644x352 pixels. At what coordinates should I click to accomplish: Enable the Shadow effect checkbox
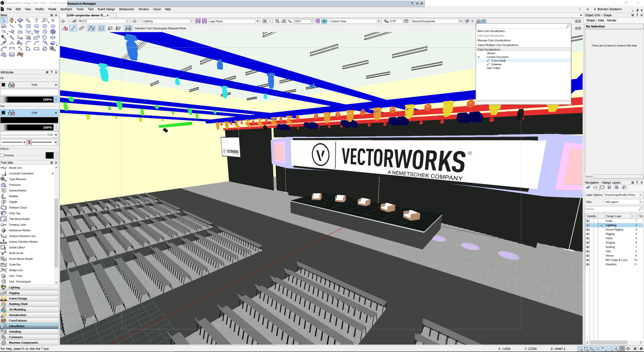pyautogui.click(x=2, y=155)
